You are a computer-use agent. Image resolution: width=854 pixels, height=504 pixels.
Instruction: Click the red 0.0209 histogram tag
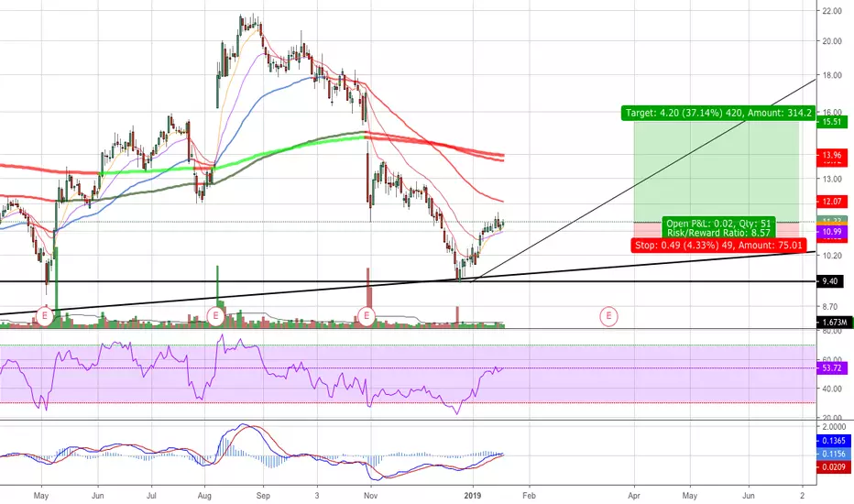(x=833, y=467)
